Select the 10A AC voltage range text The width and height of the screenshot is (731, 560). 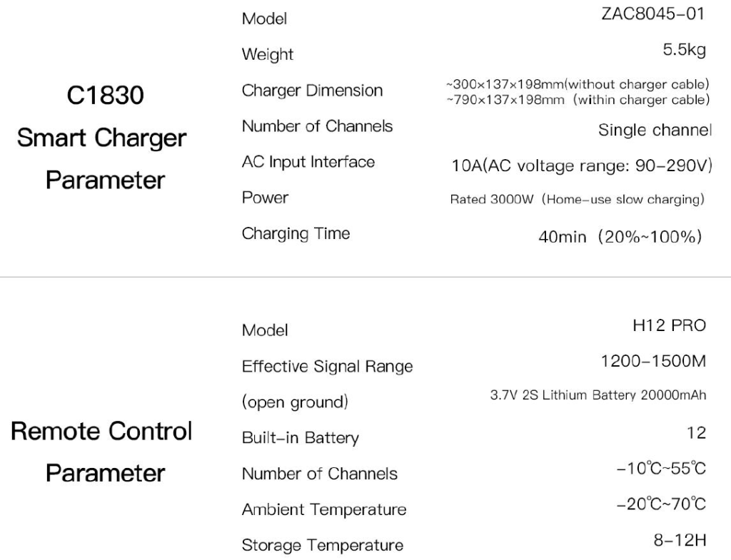582,166
